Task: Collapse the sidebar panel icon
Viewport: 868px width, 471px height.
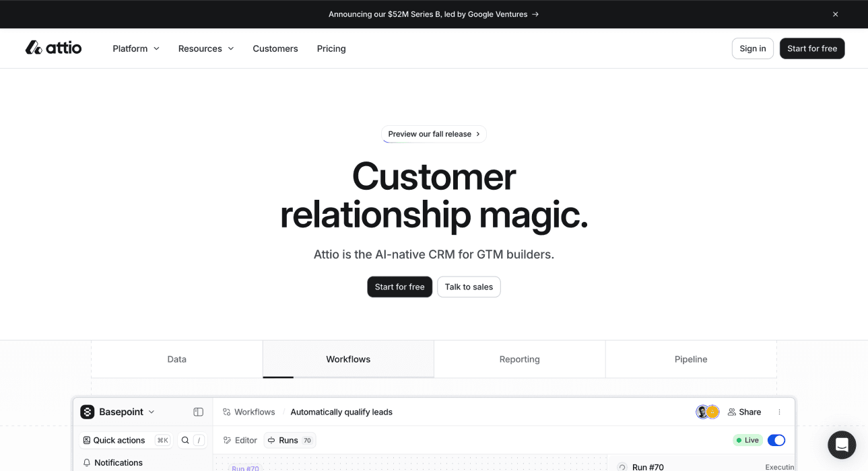Action: pyautogui.click(x=198, y=412)
